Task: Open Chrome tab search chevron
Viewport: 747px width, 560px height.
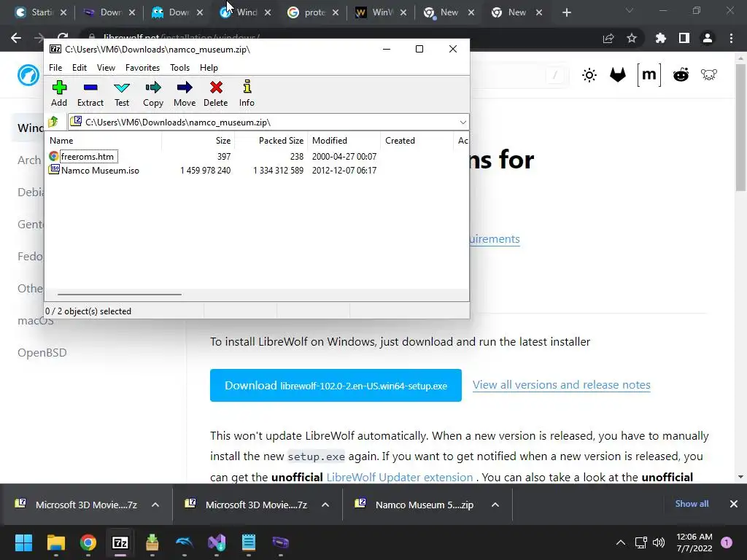Action: (x=630, y=10)
